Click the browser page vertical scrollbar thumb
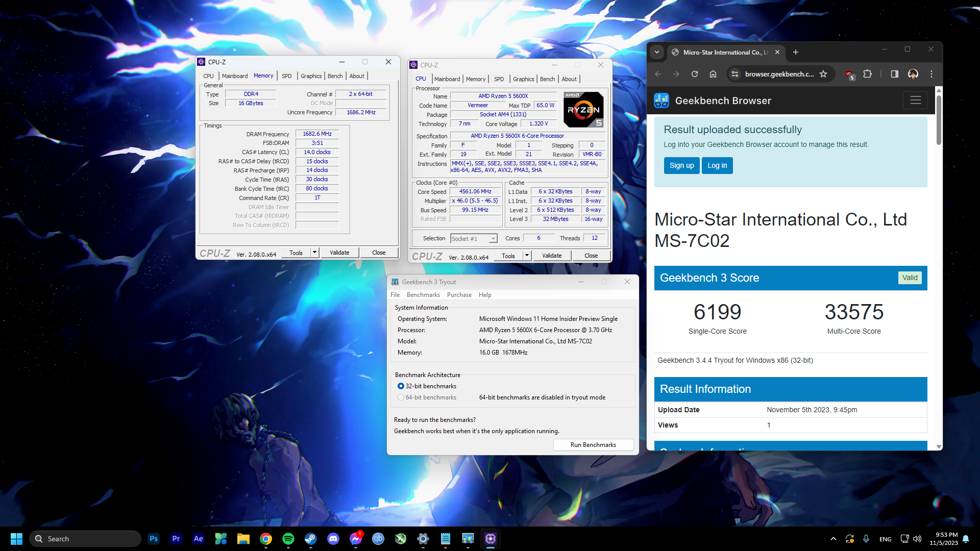 click(939, 120)
